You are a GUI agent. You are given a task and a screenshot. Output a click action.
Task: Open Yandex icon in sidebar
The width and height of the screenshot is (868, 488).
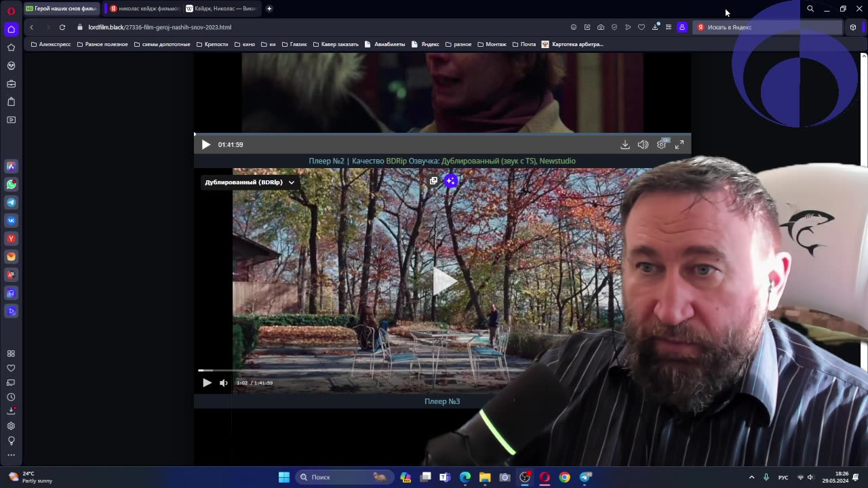(x=11, y=239)
